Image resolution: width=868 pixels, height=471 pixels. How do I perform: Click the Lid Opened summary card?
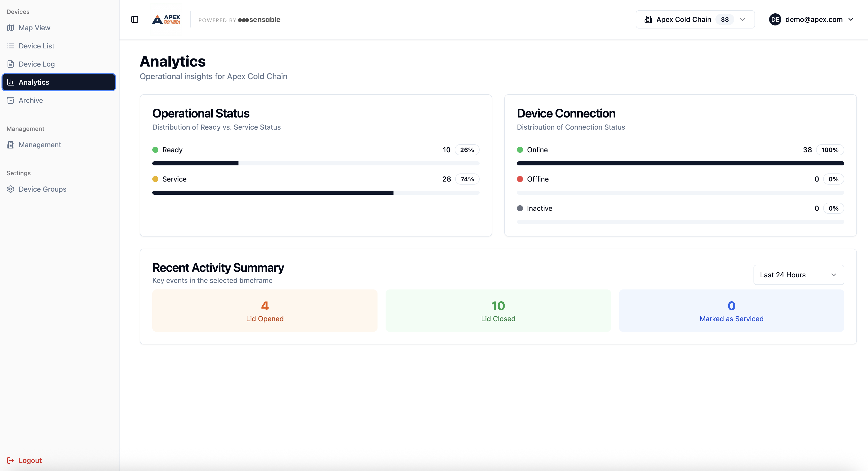tap(265, 310)
